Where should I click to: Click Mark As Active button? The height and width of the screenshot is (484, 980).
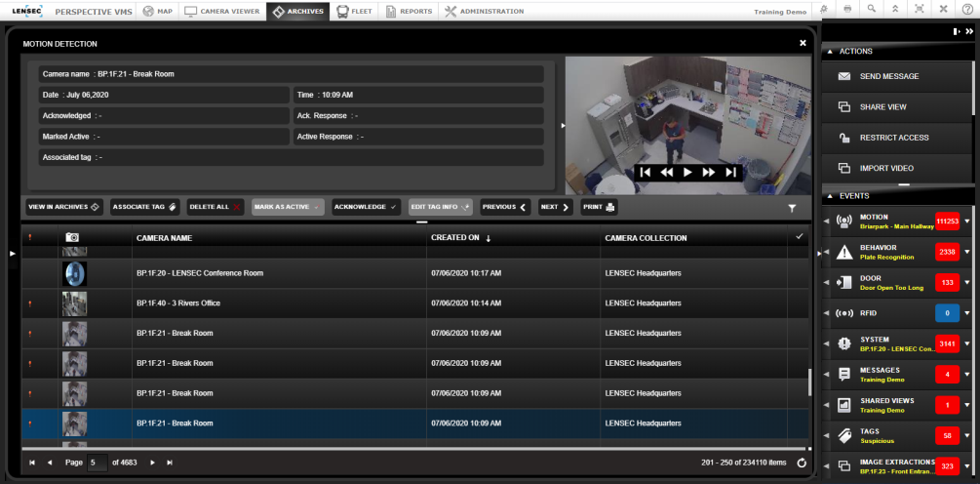(x=288, y=207)
